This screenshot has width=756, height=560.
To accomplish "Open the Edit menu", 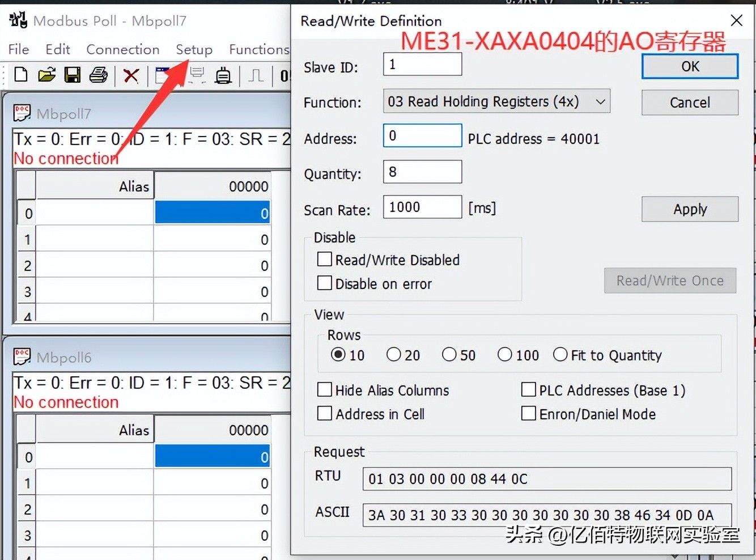I will click(58, 49).
